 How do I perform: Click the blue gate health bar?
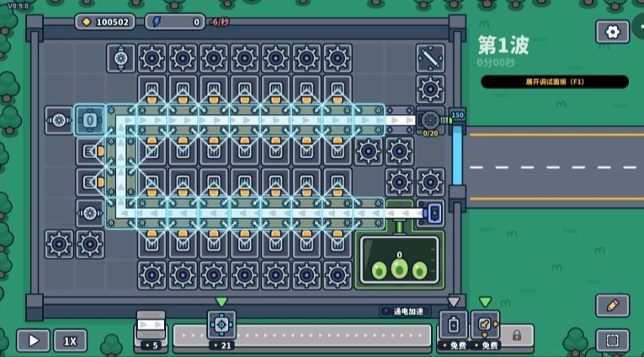pyautogui.click(x=457, y=155)
